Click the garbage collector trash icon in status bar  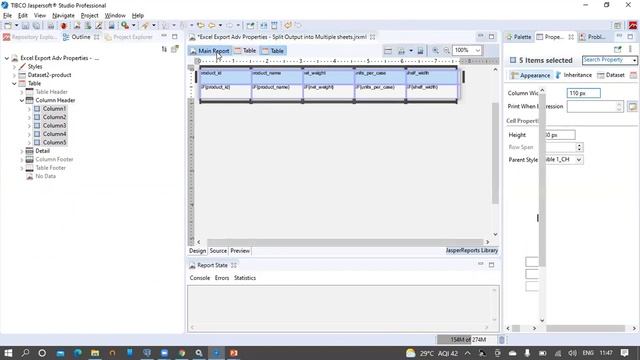point(502,340)
